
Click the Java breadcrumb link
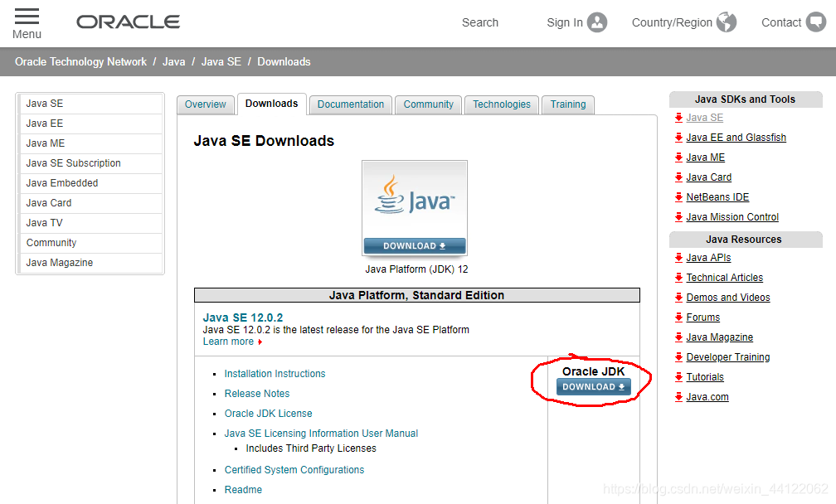coord(174,62)
